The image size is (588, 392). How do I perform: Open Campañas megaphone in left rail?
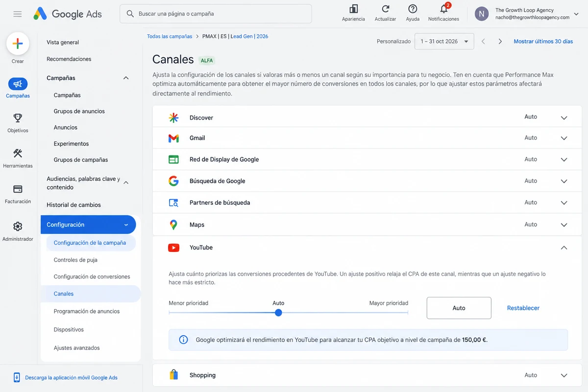point(18,84)
